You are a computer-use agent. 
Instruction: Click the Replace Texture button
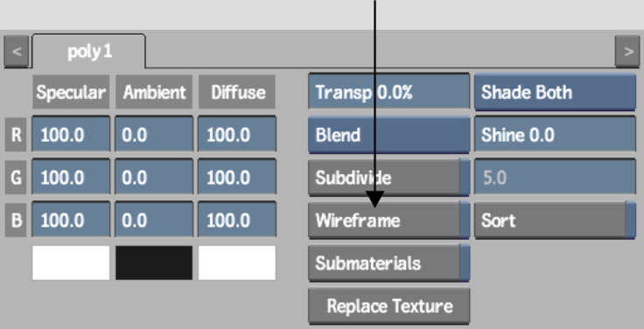[388, 306]
